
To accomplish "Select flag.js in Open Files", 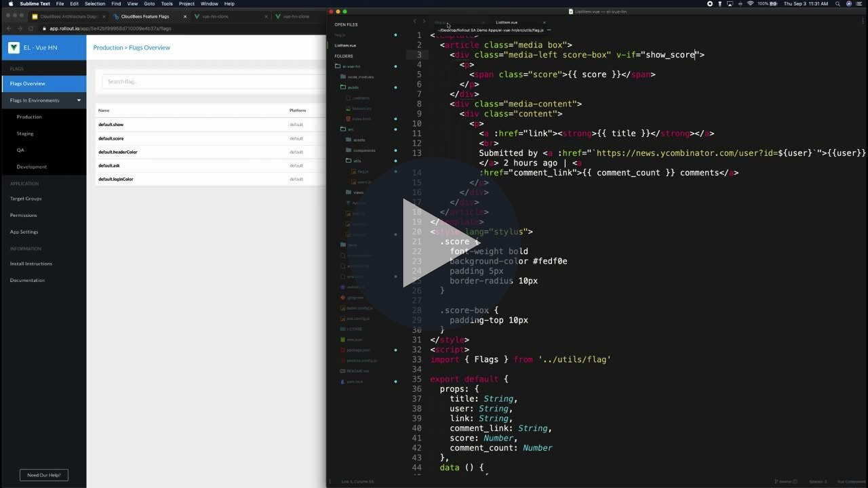I will pyautogui.click(x=340, y=35).
